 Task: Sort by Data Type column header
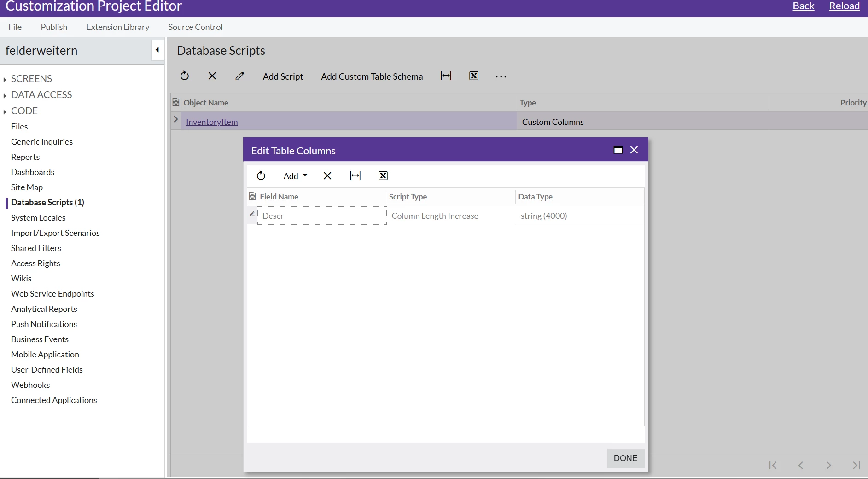(580, 197)
